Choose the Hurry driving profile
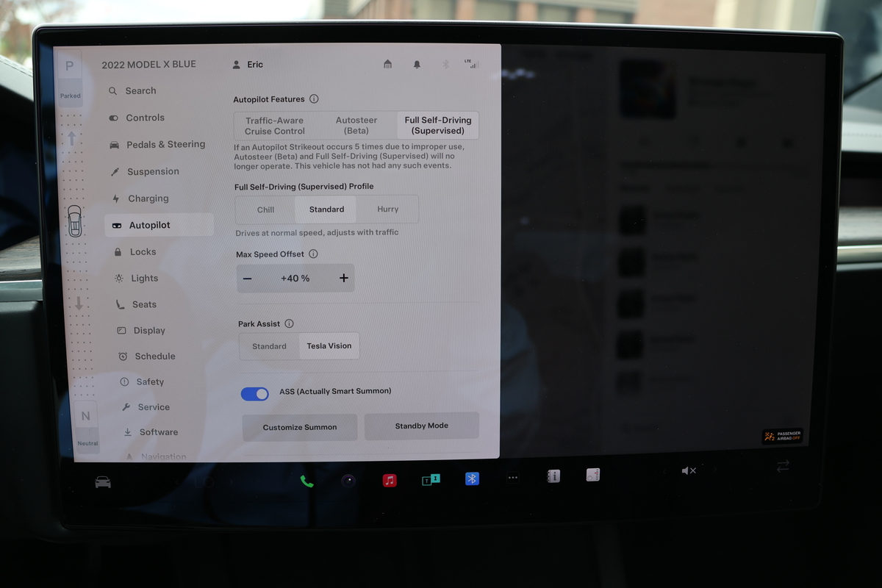 388,209
